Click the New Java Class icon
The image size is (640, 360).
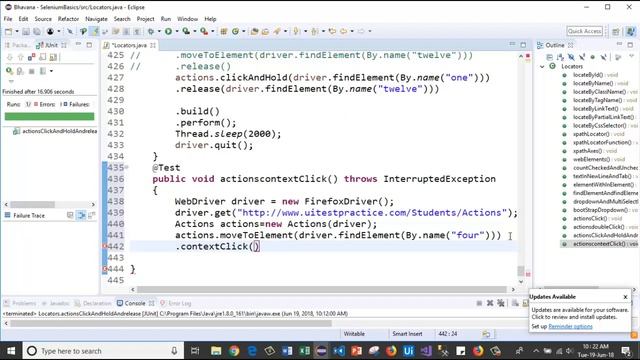(235, 31)
